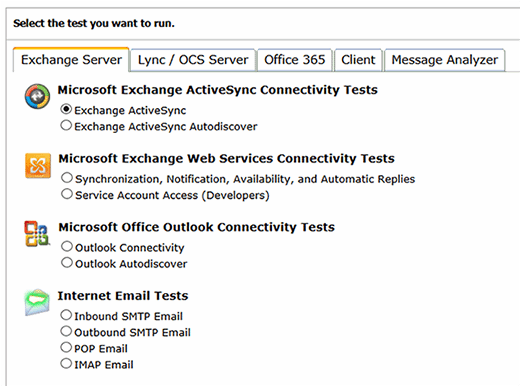Switch to the Client tab
Screen dimensions: 520x386
(358, 60)
